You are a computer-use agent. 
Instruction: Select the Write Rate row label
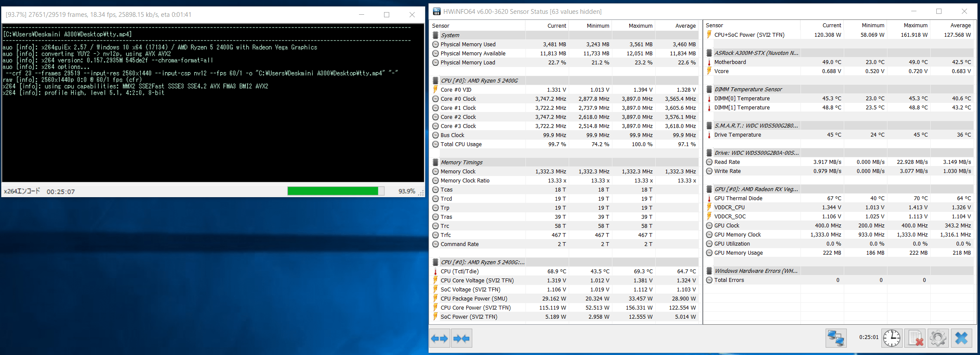727,171
